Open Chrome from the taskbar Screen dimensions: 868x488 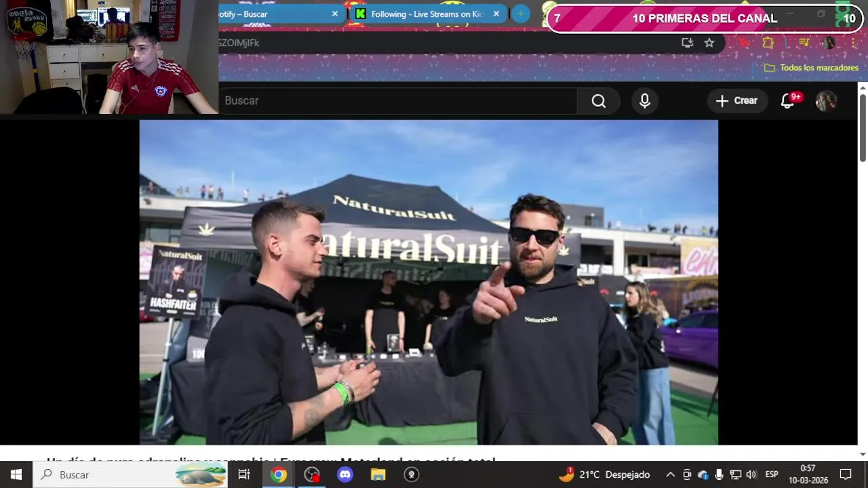(x=279, y=474)
